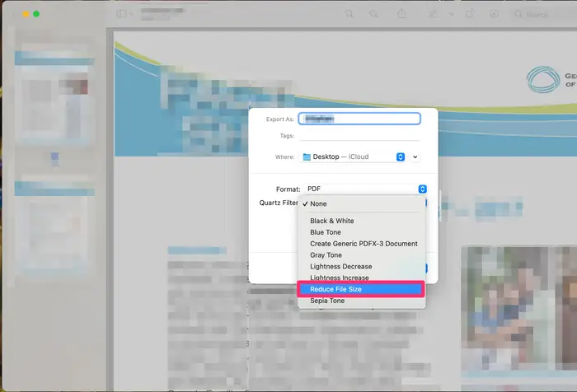Screen dimensions: 577x392
Task: Toggle the sidebar view icon in toolbar
Action: [122, 14]
